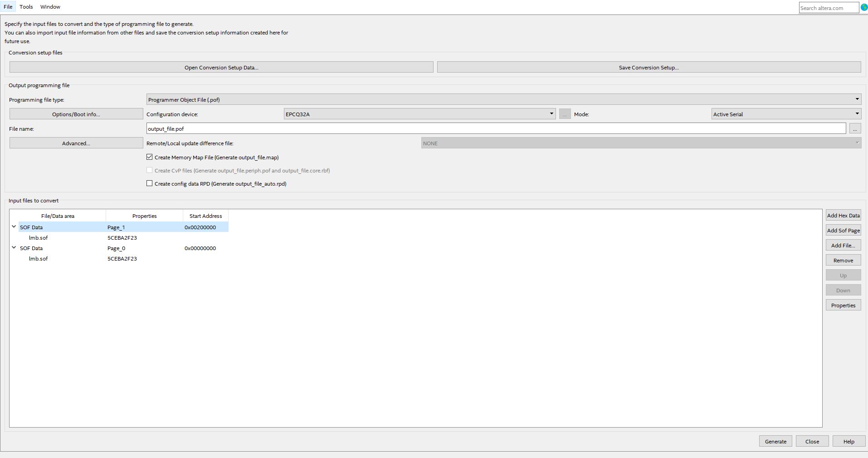Open the Configuration device dropdown
This screenshot has height=458, width=868.
[x=419, y=114]
